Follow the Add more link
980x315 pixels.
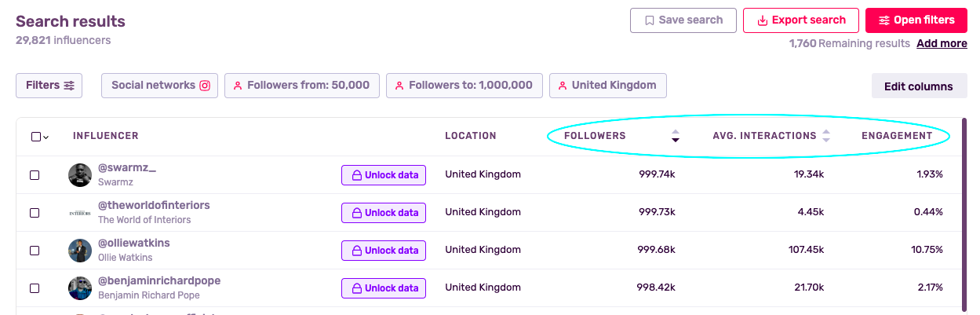click(942, 43)
